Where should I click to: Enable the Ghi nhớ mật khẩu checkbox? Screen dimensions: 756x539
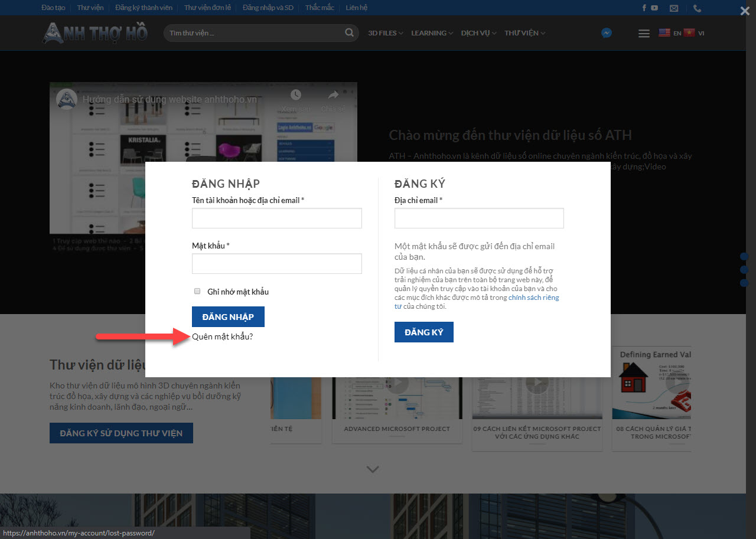(197, 291)
